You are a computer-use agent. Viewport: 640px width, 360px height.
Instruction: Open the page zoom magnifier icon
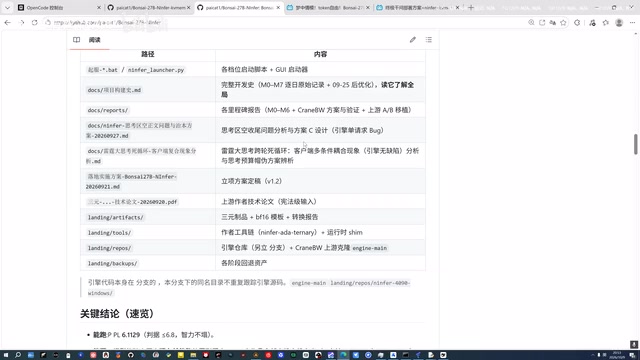531,22
